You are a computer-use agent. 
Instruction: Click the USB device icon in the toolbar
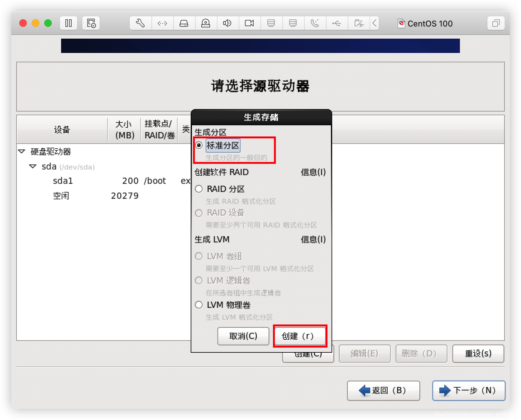[337, 23]
